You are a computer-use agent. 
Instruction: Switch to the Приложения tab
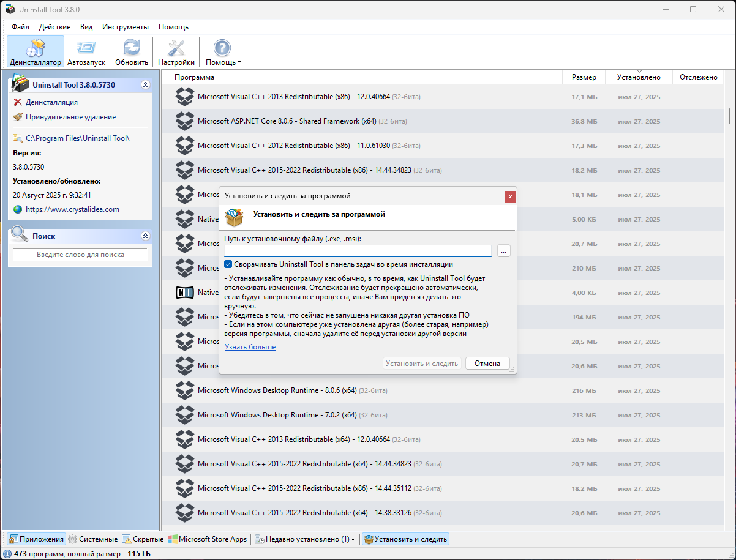pos(36,539)
